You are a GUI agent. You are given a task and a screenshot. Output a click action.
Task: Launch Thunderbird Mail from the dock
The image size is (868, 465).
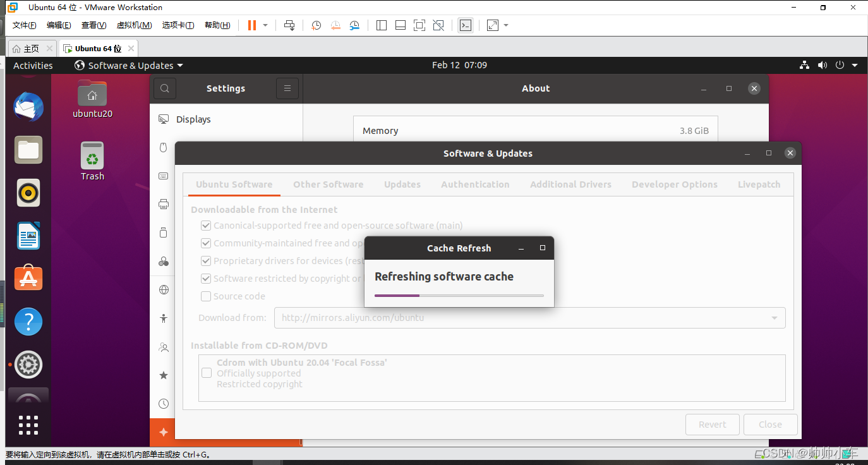[x=28, y=107]
